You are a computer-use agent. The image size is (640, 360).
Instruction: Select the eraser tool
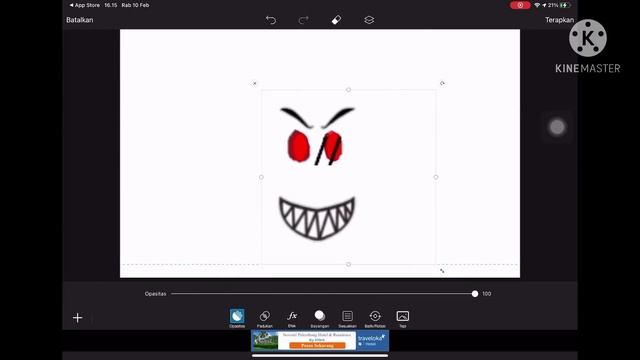[336, 20]
